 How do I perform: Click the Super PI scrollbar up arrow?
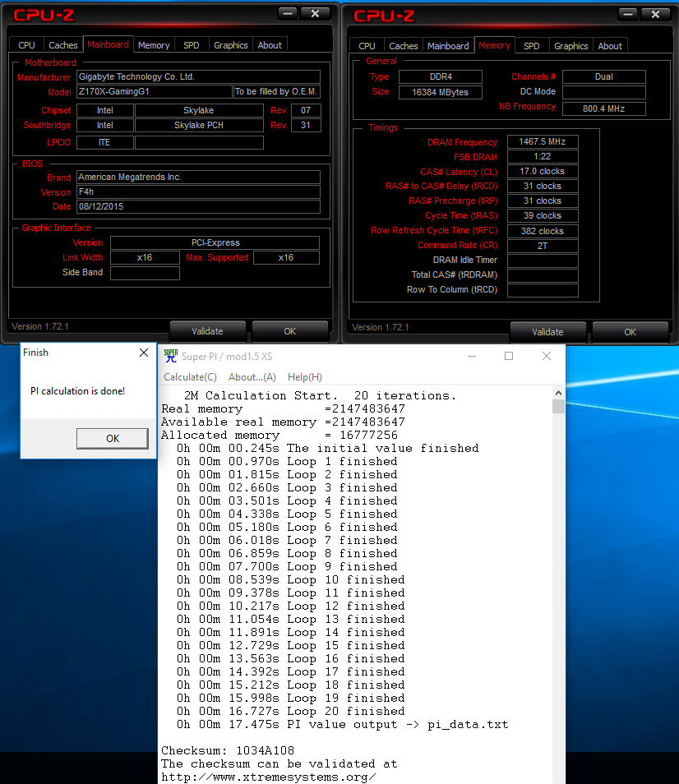pyautogui.click(x=558, y=393)
